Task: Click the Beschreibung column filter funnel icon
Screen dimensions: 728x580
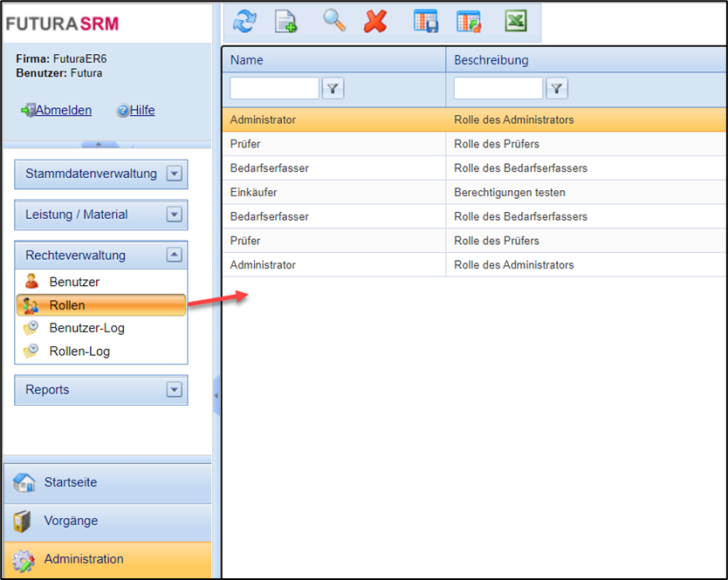Action: coord(557,88)
